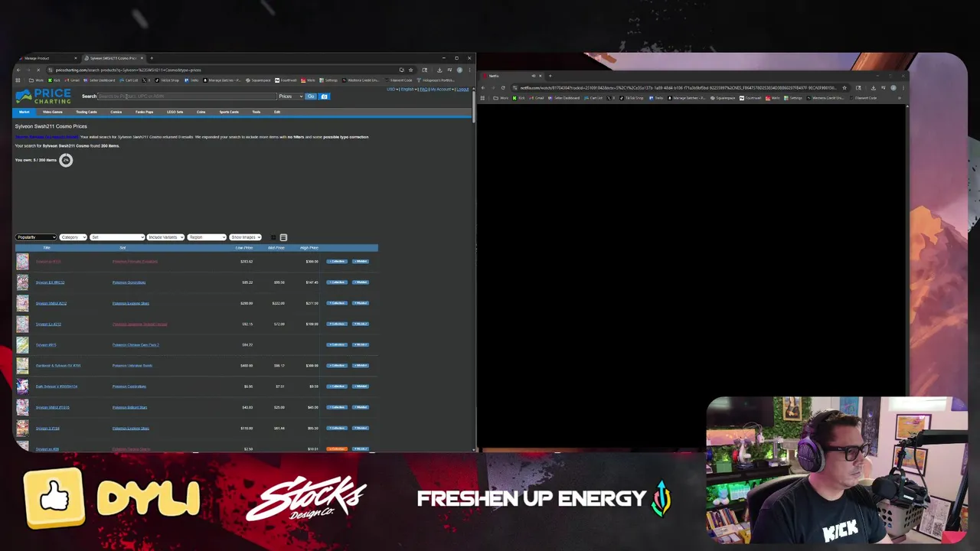
Task: Open the Popularity sort dropdown
Action: pos(36,237)
